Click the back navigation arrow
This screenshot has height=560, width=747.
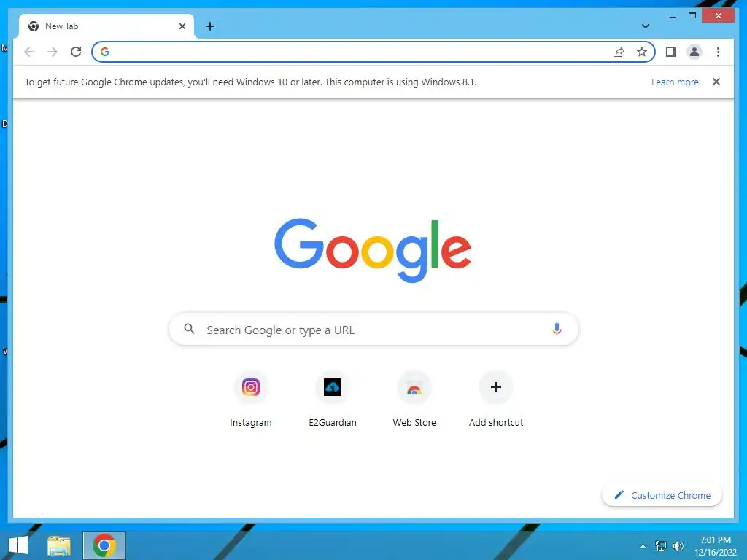coord(29,52)
